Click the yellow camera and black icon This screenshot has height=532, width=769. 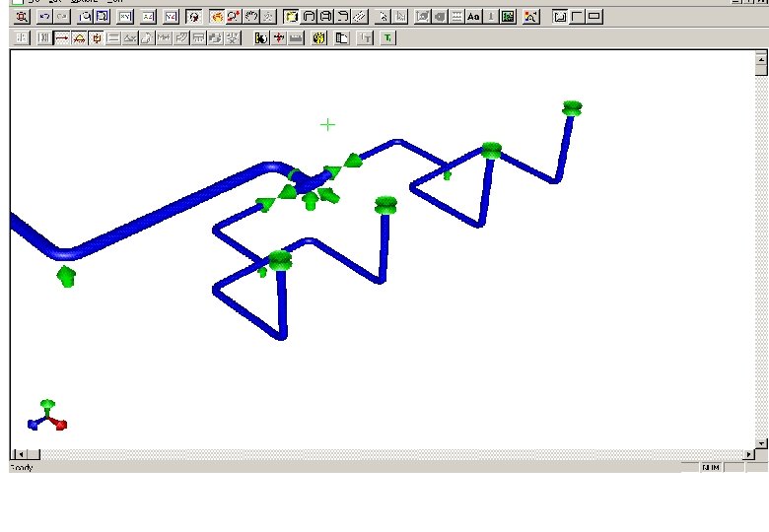coord(261,37)
